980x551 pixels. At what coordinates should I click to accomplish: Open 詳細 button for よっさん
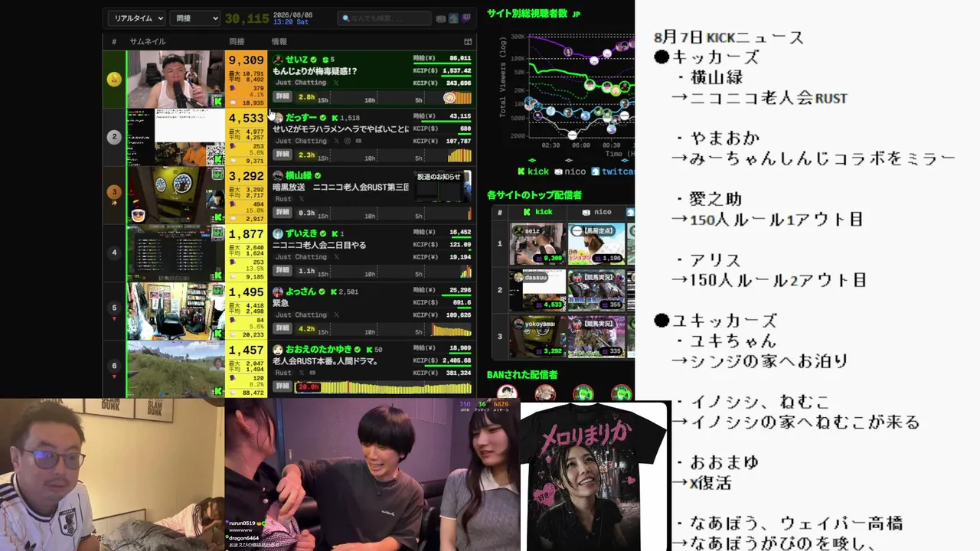283,328
